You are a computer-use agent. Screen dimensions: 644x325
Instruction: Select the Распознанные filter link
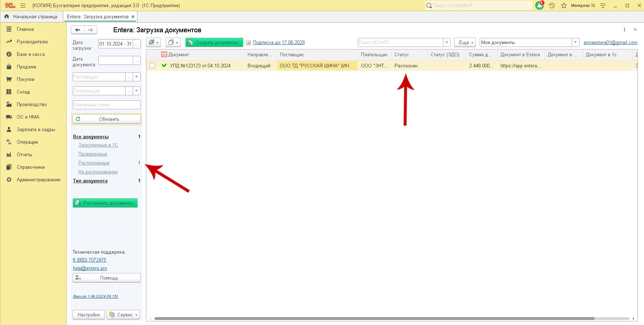pyautogui.click(x=94, y=163)
